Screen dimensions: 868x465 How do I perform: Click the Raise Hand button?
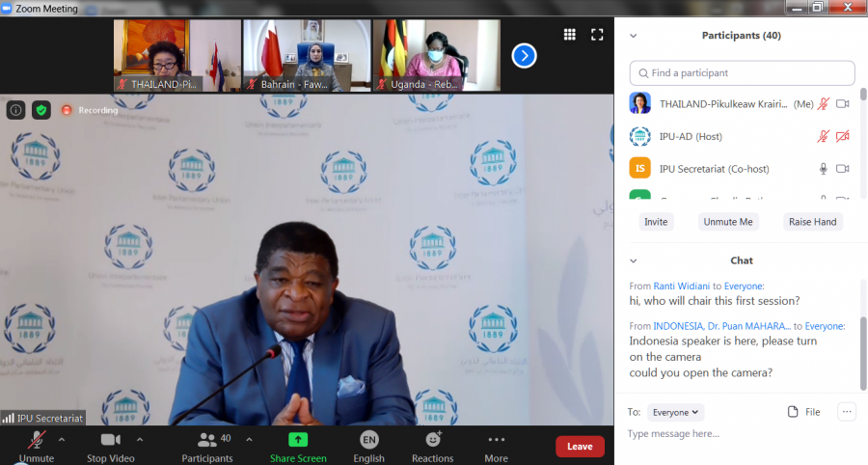812,222
